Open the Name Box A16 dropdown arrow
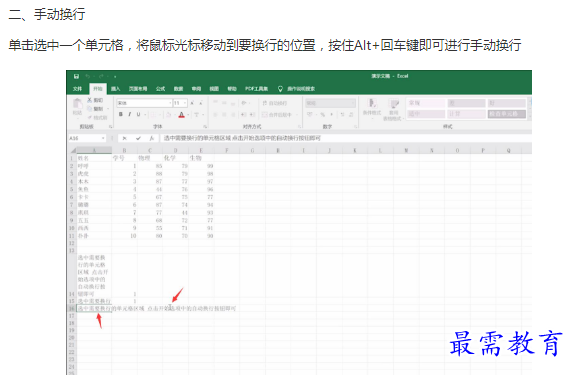The height and width of the screenshot is (375, 571). [103, 138]
